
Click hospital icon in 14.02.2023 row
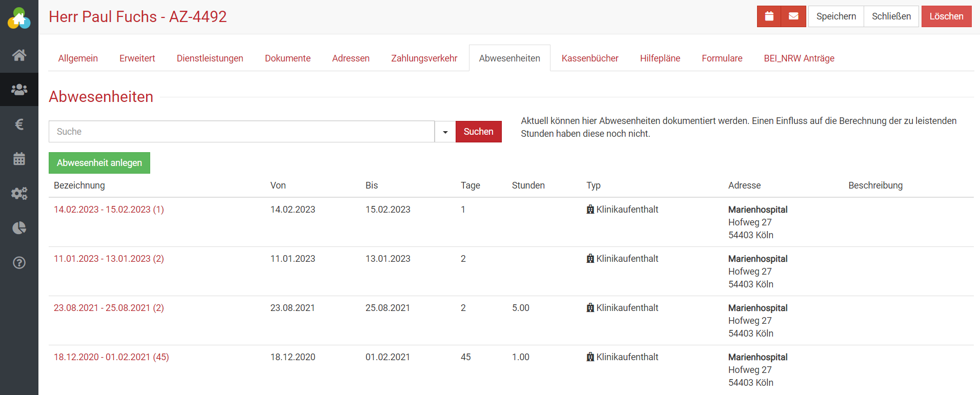[590, 210]
